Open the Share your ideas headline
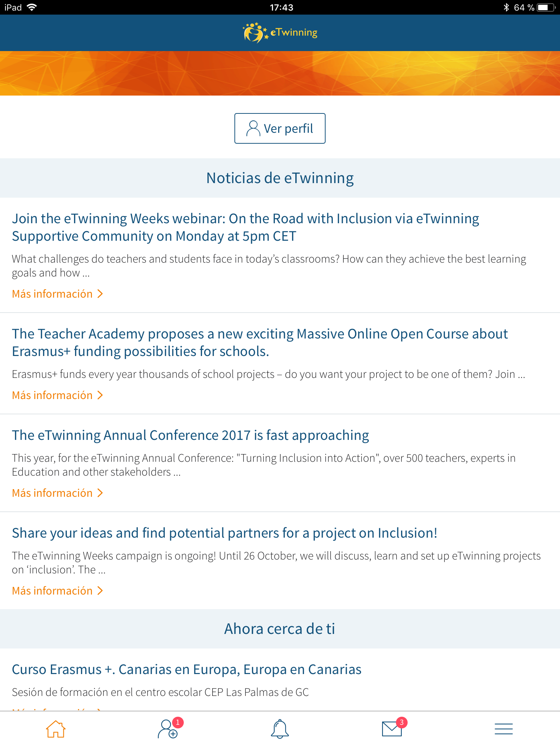 point(225,533)
